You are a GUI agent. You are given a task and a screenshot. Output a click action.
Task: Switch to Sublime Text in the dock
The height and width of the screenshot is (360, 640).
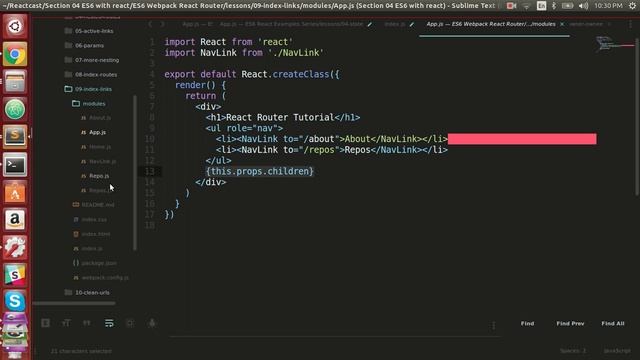[15, 136]
